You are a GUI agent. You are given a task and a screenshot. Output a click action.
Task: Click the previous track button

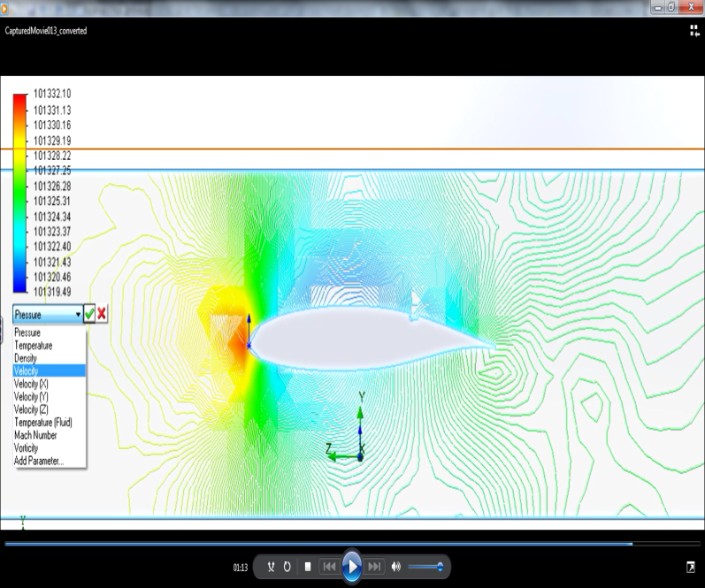(x=329, y=567)
